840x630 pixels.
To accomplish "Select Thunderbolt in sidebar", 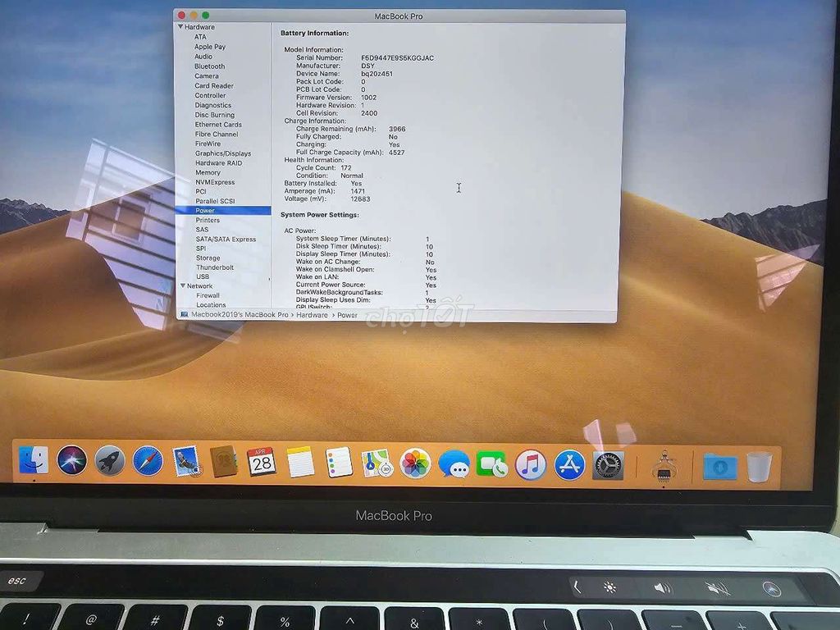I will pos(215,267).
